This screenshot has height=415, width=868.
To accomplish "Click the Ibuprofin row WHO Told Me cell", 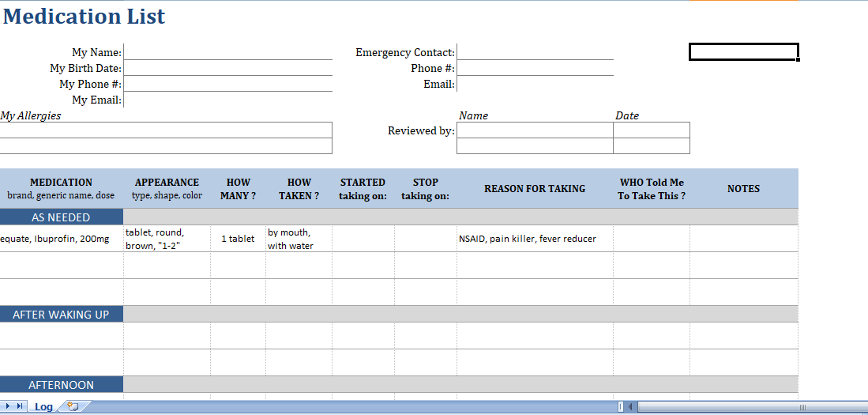I will click(x=652, y=239).
